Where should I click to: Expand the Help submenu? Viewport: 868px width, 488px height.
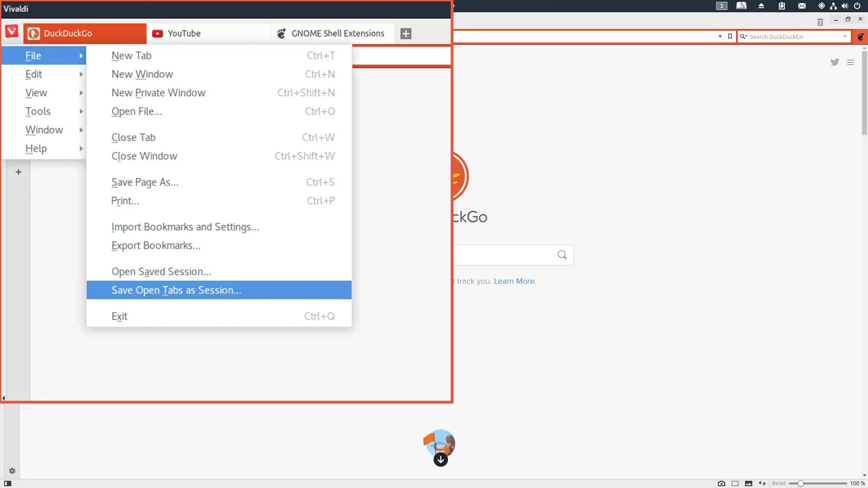tap(44, 148)
